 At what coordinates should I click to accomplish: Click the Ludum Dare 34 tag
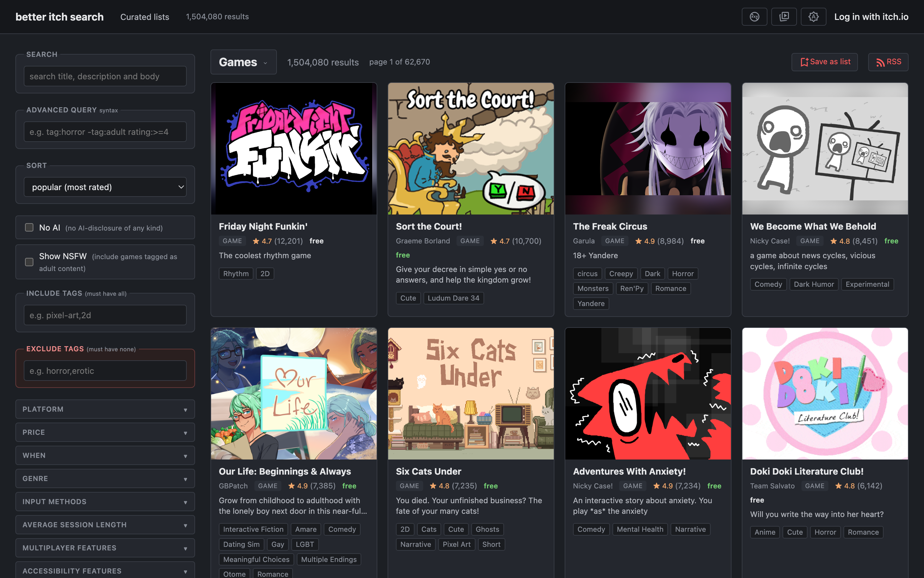click(x=454, y=298)
